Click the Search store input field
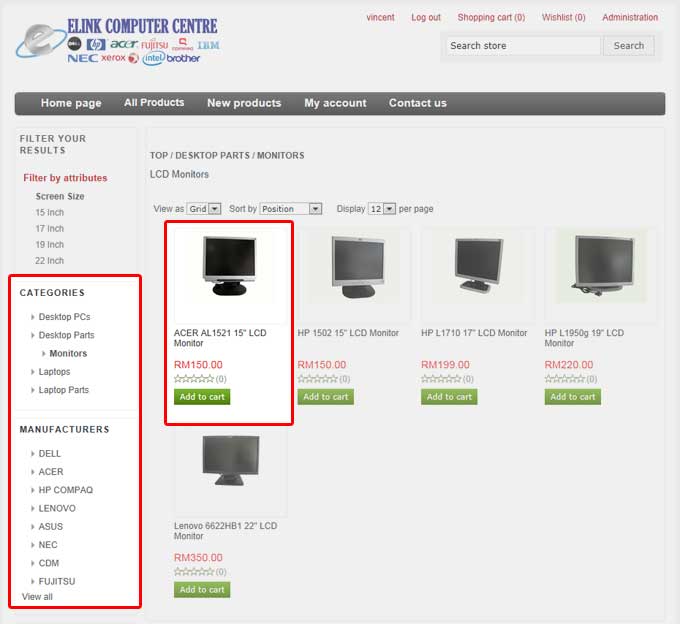 coord(523,46)
